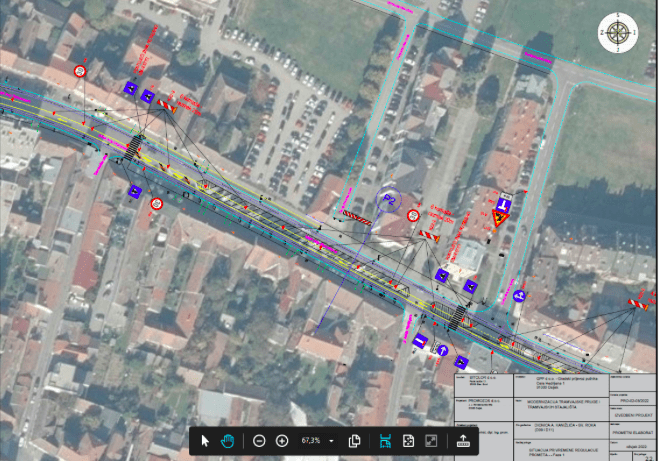Toggle the fit-to-width scrolling mode
The height and width of the screenshot is (461, 659).
pyautogui.click(x=385, y=440)
